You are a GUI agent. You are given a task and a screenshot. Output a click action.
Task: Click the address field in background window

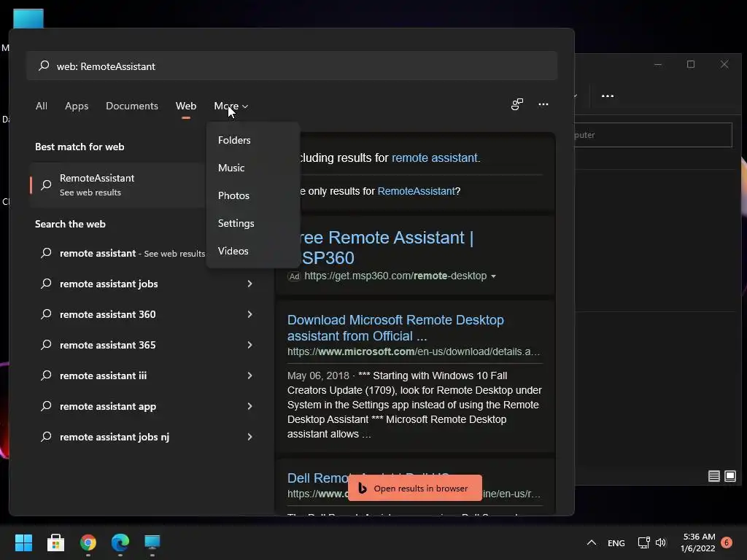click(x=653, y=135)
